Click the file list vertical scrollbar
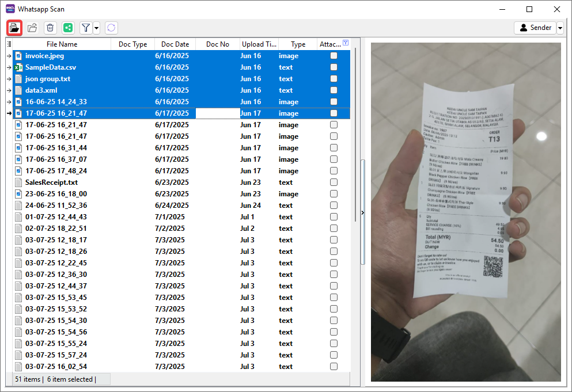 [x=355, y=135]
